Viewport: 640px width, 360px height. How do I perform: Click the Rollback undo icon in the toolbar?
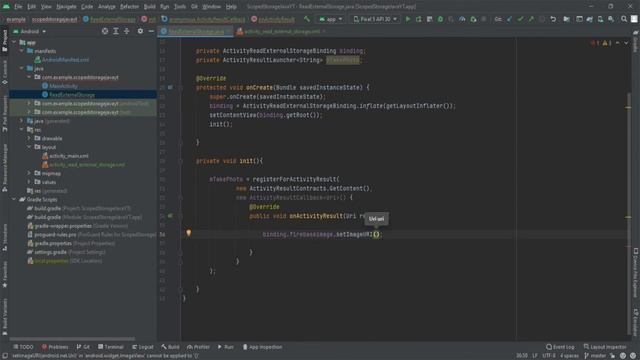point(553,19)
